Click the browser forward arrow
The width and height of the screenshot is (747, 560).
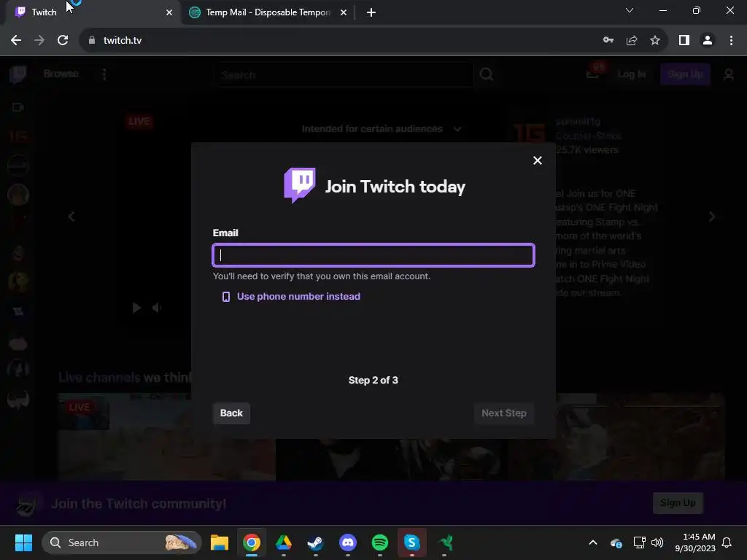[39, 40]
